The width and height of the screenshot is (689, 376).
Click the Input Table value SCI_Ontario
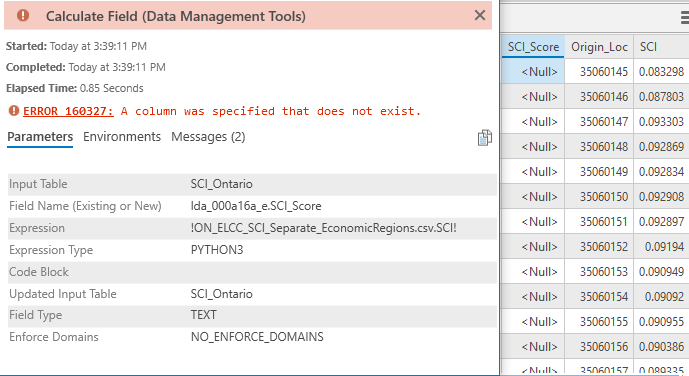[x=221, y=184]
